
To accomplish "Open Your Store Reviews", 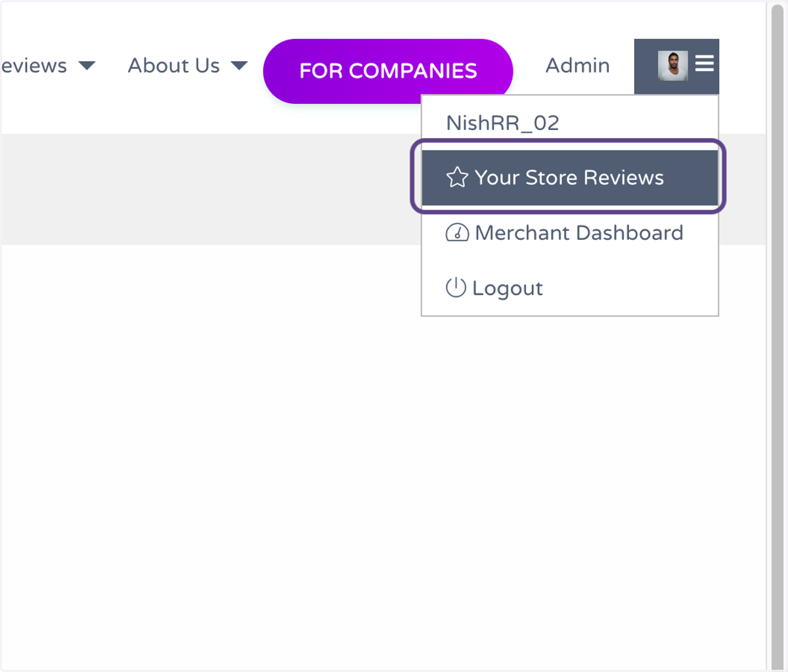I will [570, 177].
